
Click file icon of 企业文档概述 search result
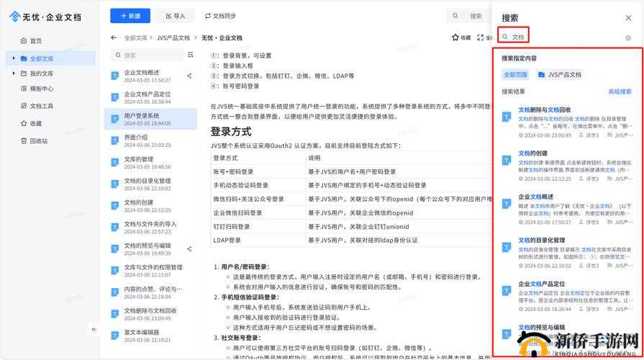[507, 204]
